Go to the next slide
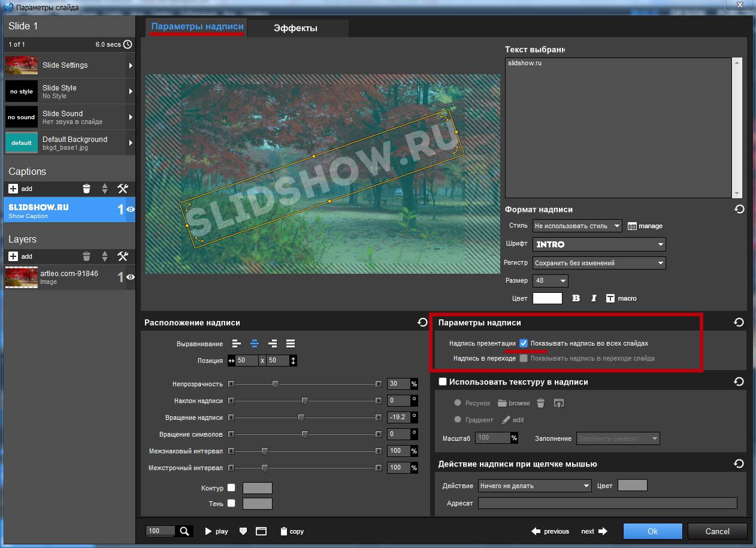The height and width of the screenshot is (548, 756). tap(594, 531)
